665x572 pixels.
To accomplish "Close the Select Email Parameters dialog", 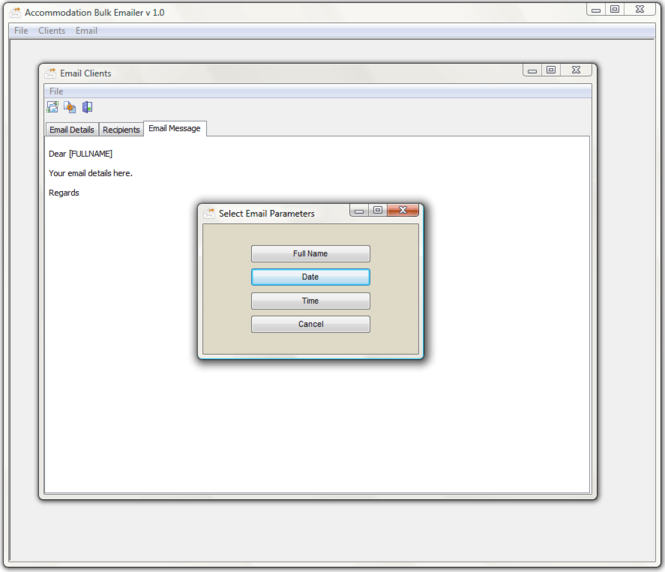I will coord(403,210).
